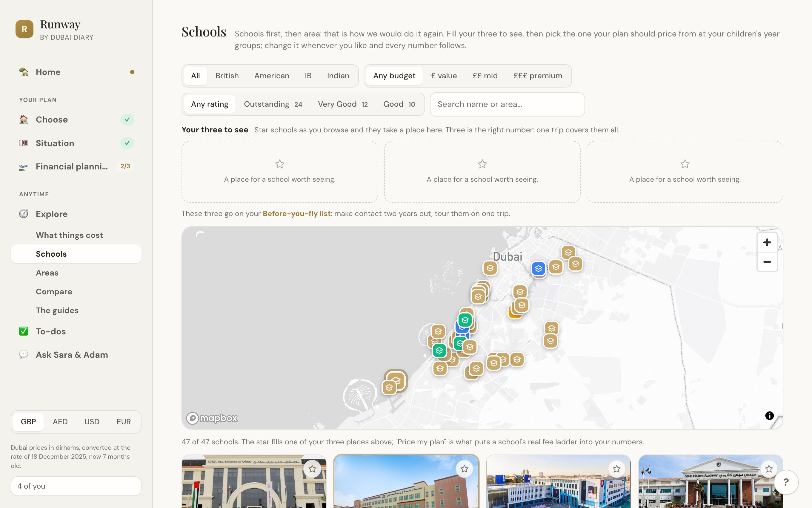
Task: Open the GEMS Modern Academy photo card
Action: tap(711, 482)
